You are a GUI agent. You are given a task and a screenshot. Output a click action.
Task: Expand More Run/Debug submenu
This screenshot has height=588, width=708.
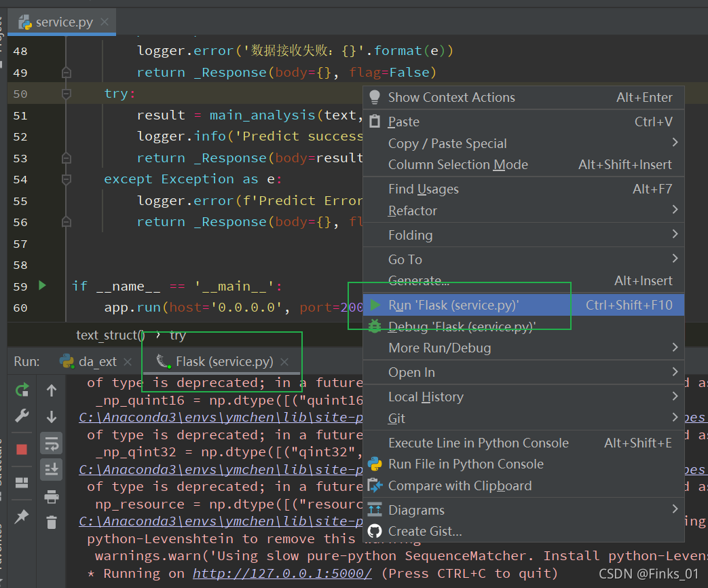click(524, 348)
